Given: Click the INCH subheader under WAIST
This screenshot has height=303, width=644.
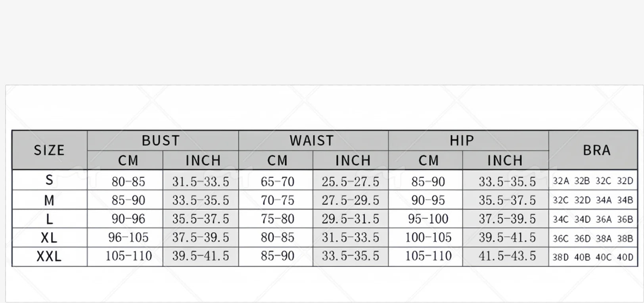Looking at the screenshot, I should coord(353,160).
